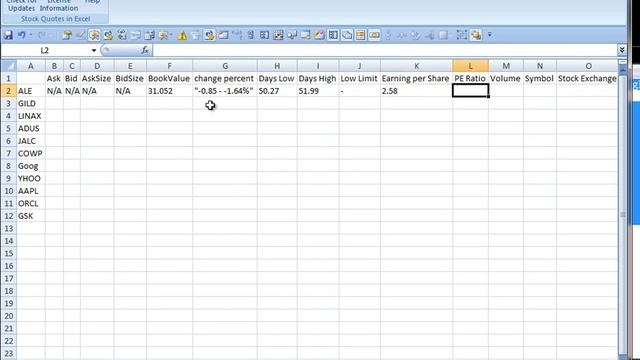The height and width of the screenshot is (360, 640).
Task: Click the BidSize header cell
Action: point(130,78)
